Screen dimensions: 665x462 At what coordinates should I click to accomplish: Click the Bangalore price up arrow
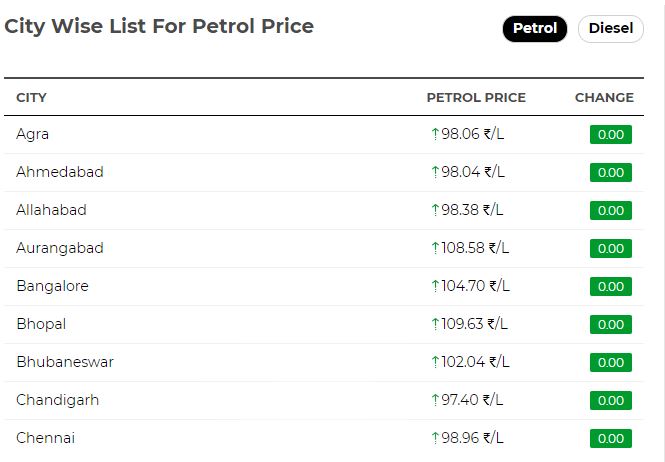[x=435, y=286]
